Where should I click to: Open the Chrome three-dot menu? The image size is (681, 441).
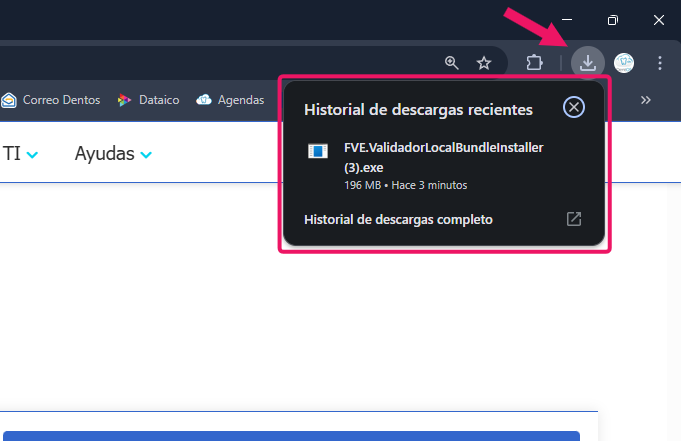pyautogui.click(x=660, y=63)
